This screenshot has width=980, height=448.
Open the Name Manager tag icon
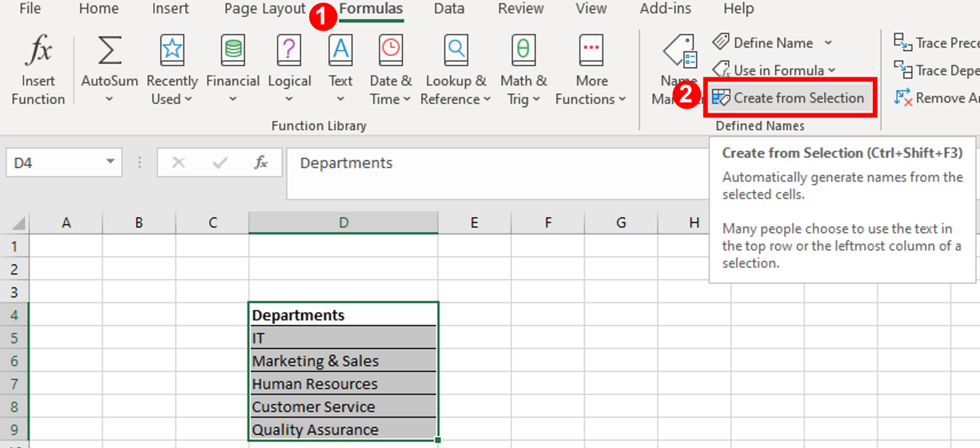(x=680, y=52)
